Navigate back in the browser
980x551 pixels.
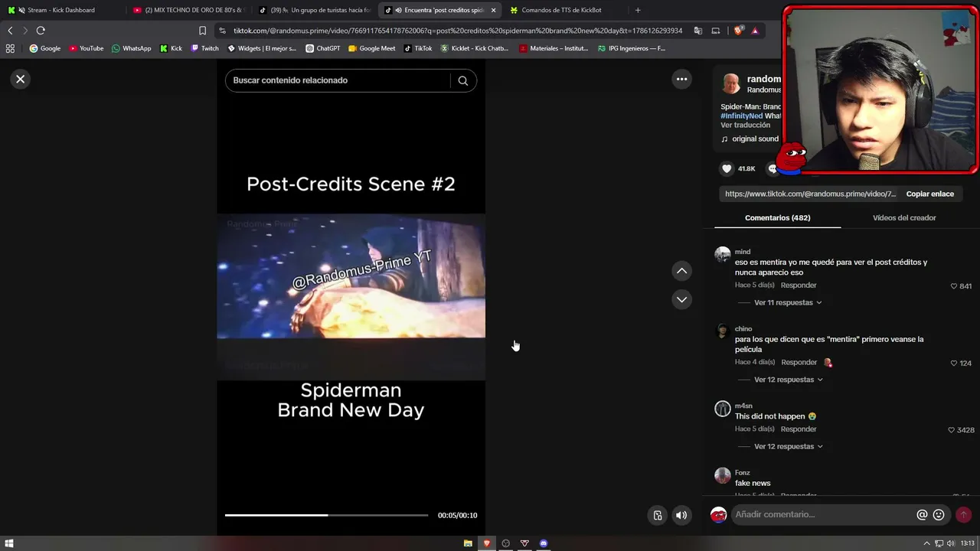point(10,31)
